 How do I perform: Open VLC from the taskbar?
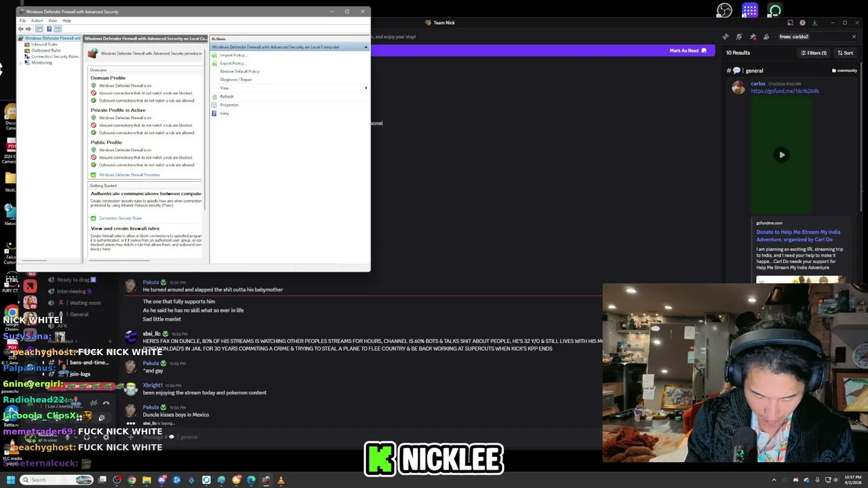pyautogui.click(x=281, y=480)
